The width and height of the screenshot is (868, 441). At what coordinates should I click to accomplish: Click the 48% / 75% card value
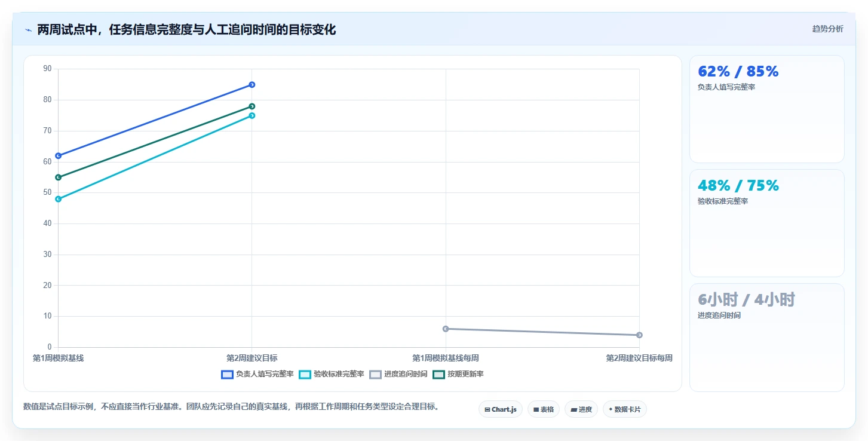click(738, 185)
